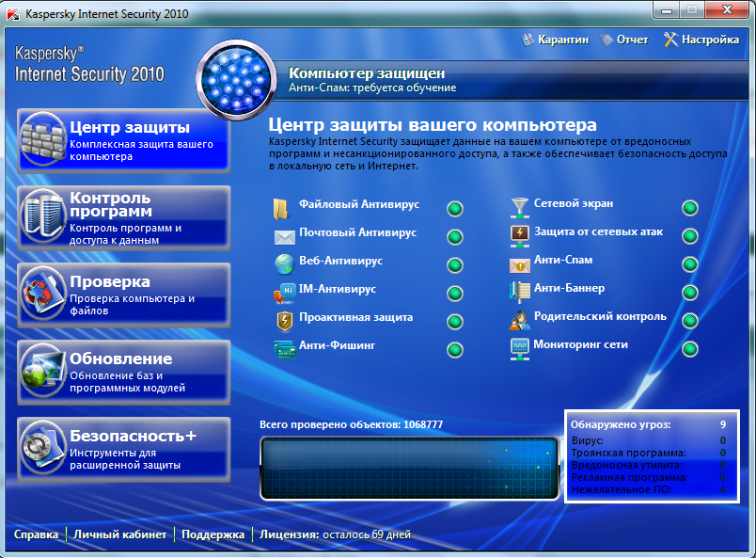Click the Родительский контроль people icon
Screen dimensions: 756x558
(x=520, y=321)
